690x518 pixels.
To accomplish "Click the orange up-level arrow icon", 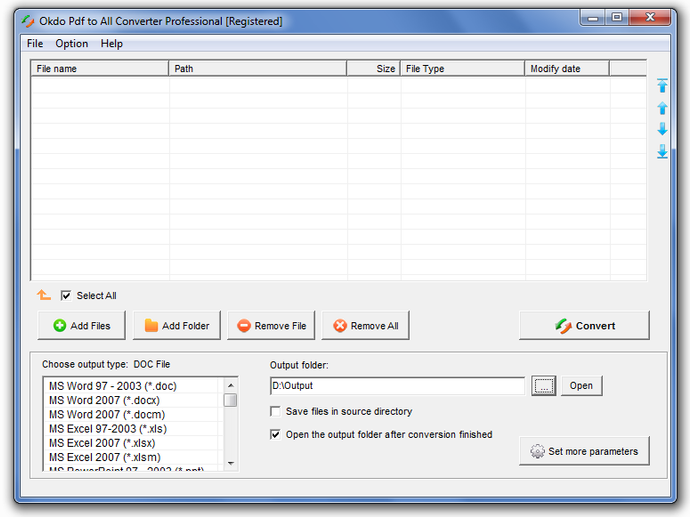I will (x=44, y=295).
